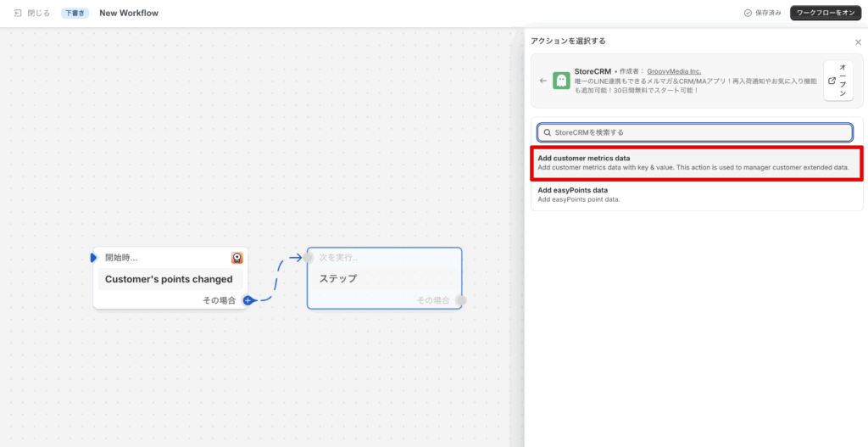Click the blue plus connector on その場合

click(x=248, y=300)
